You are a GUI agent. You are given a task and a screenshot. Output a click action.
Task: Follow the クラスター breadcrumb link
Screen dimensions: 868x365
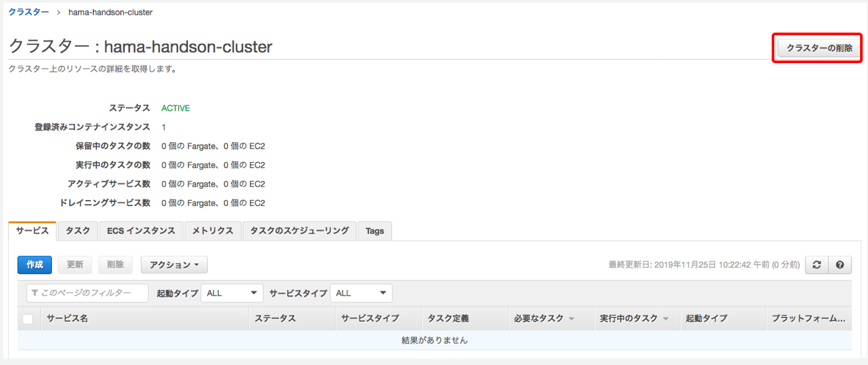pyautogui.click(x=29, y=13)
